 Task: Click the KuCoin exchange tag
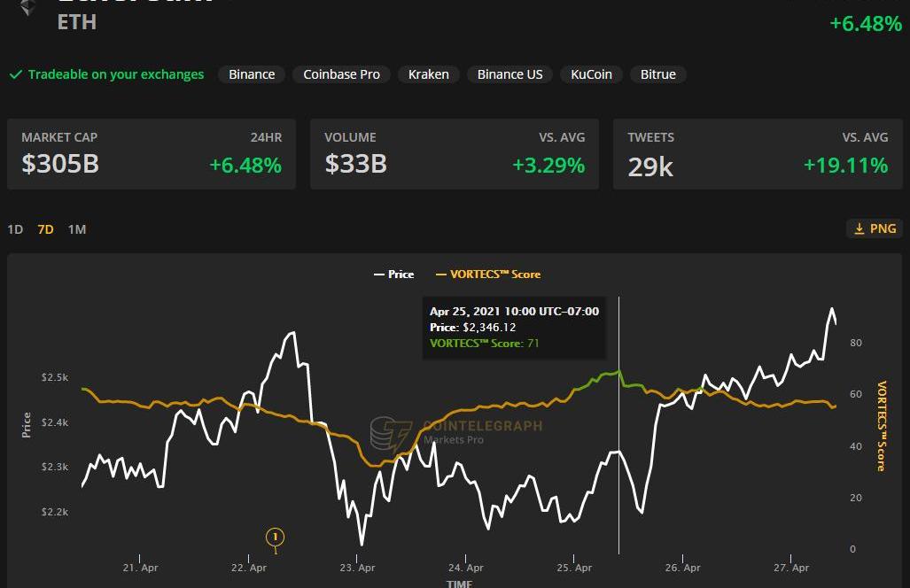pyautogui.click(x=591, y=74)
